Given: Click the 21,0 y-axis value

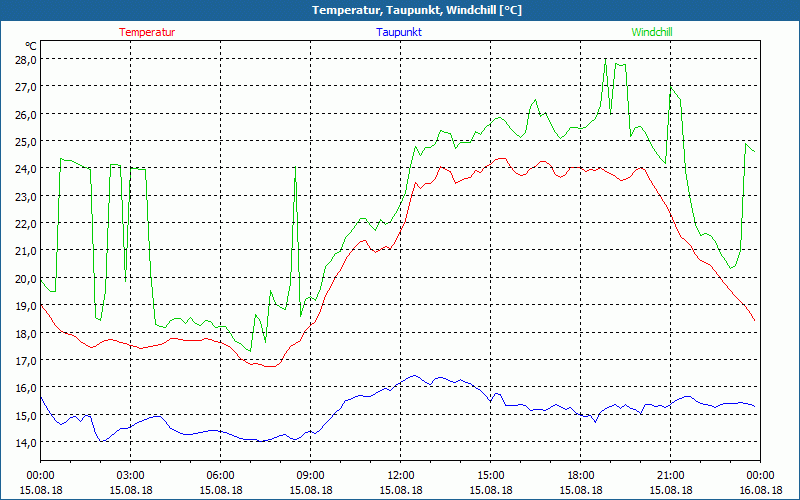Looking at the screenshot, I should (x=26, y=251).
